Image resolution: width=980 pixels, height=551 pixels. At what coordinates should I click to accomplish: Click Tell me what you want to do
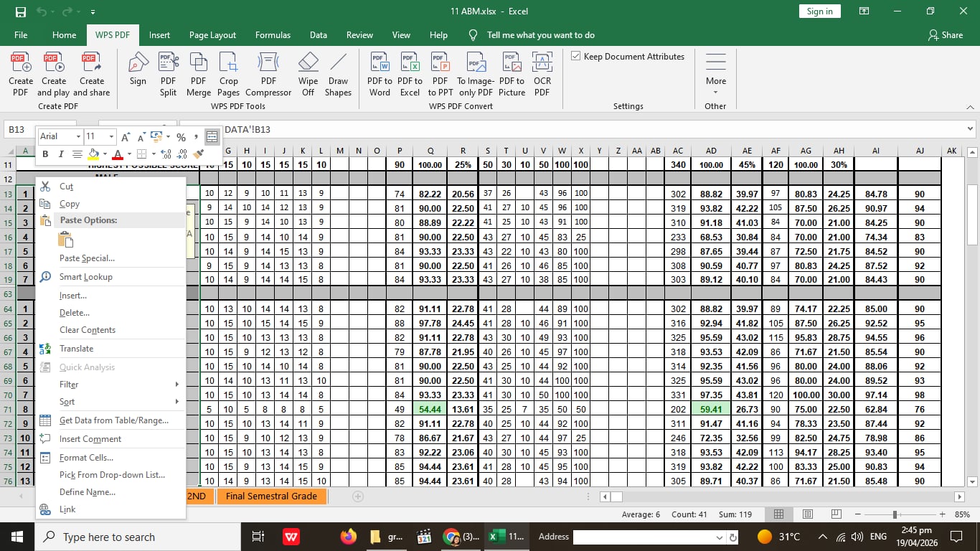click(540, 35)
